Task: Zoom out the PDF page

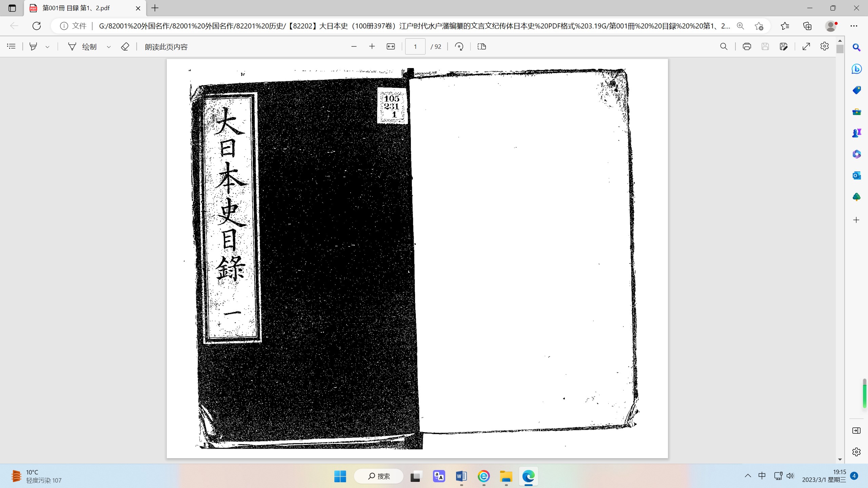Action: tap(354, 46)
